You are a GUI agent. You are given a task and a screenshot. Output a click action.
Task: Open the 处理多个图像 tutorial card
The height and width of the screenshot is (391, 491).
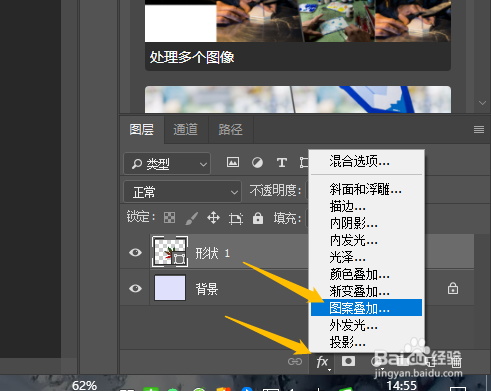coord(298,35)
